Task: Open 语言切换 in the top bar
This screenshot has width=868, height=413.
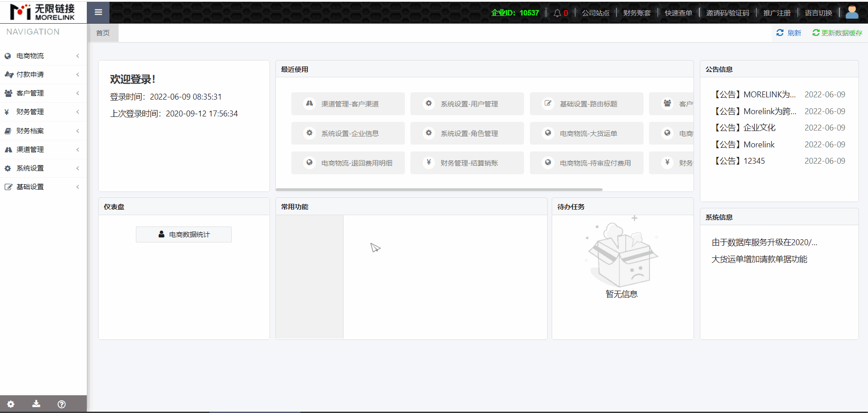Action: point(818,13)
